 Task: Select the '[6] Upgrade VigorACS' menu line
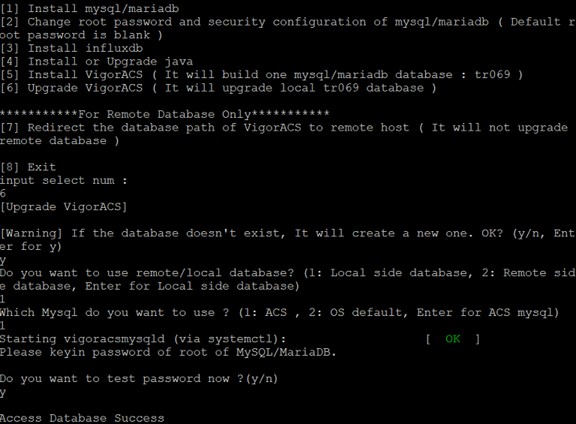pos(218,88)
